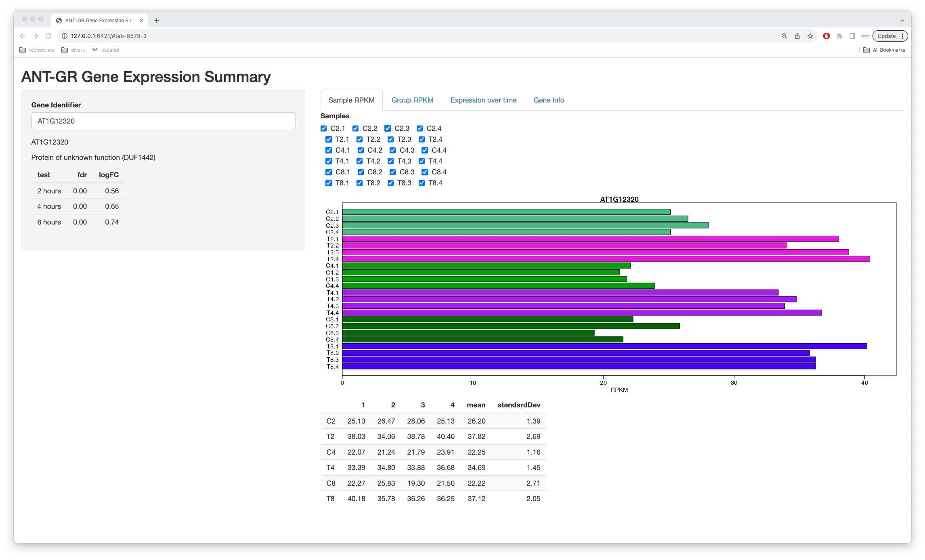The image size is (925, 560).
Task: Reload the page with refresh icon
Action: [48, 36]
